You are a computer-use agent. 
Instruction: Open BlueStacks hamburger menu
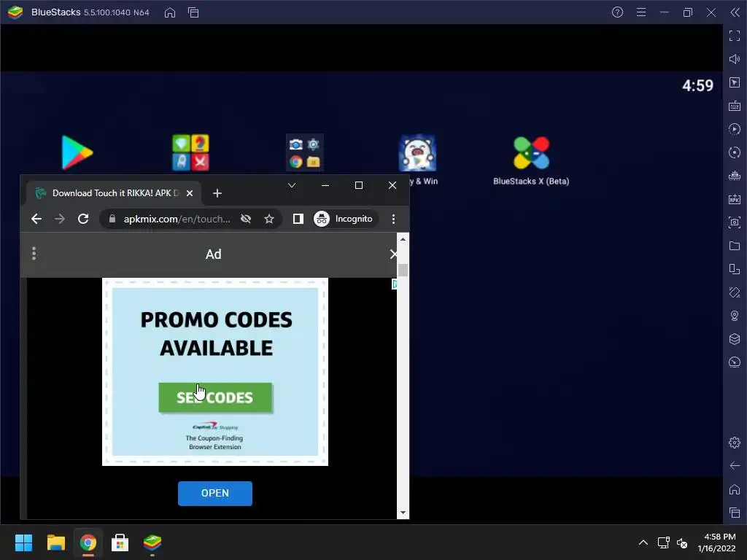(x=641, y=12)
